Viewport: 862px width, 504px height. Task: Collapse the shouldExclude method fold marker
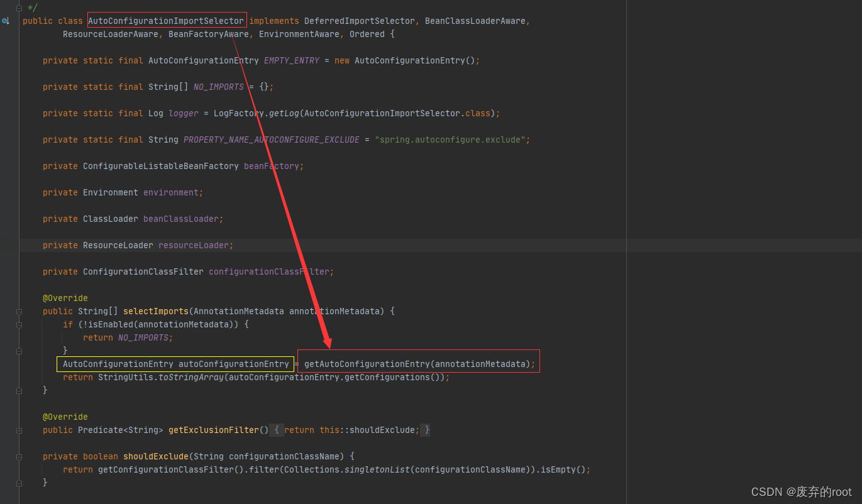click(x=19, y=457)
